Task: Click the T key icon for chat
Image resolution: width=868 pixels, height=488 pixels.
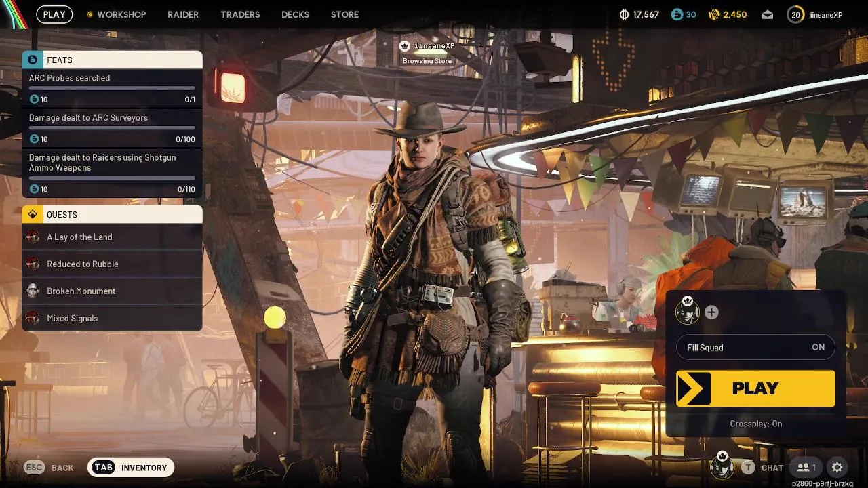Action: (748, 467)
